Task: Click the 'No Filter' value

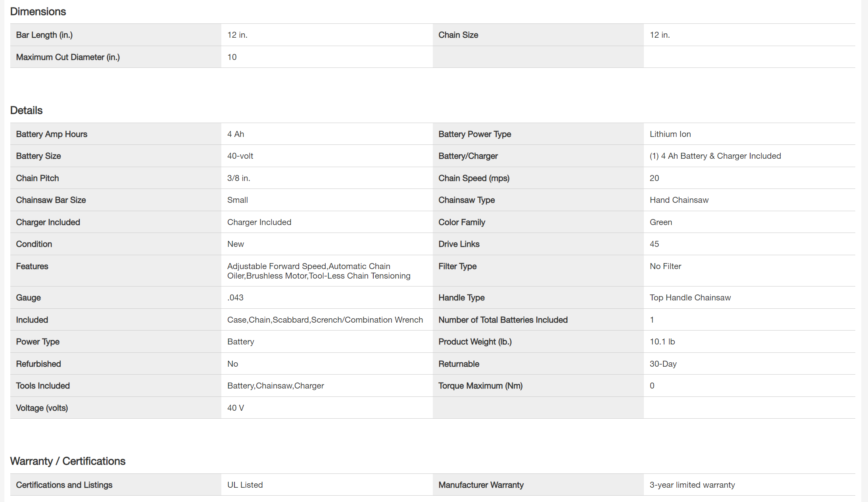Action: pos(665,266)
